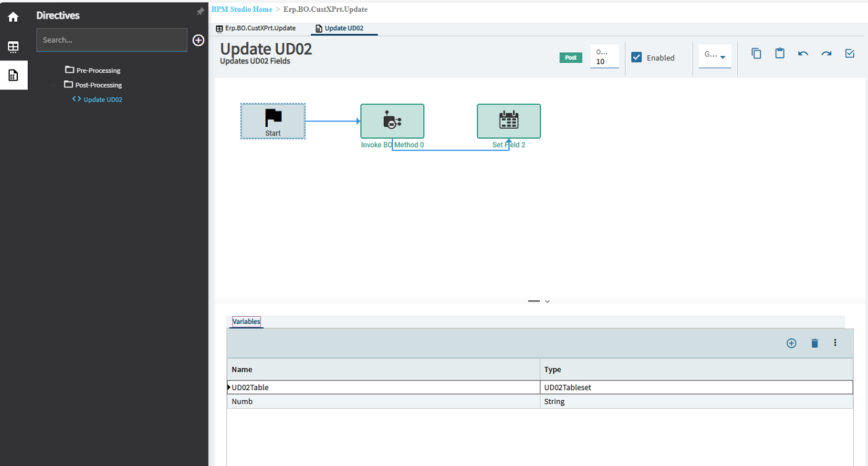The height and width of the screenshot is (466, 868).
Task: Click the Directives panel title
Action: [x=58, y=15]
